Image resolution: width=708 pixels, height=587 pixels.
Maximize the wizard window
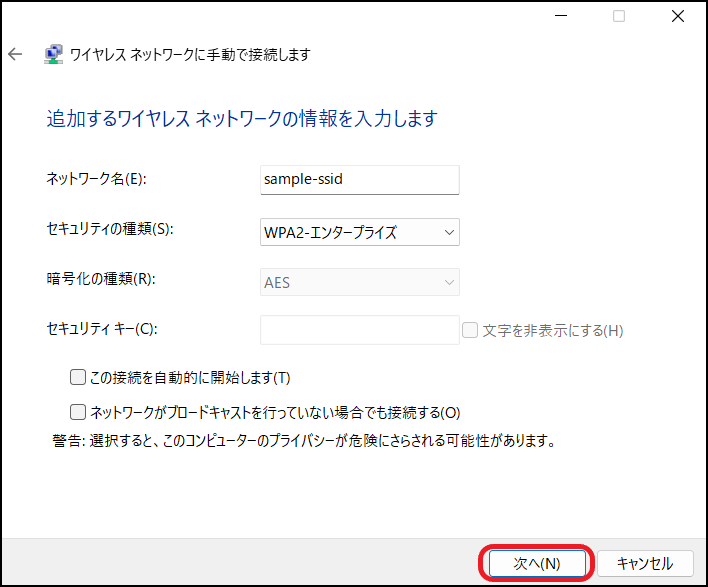619,16
